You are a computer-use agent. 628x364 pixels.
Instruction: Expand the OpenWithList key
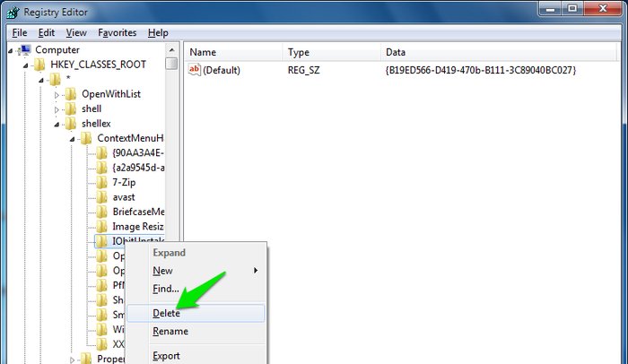[x=57, y=95]
